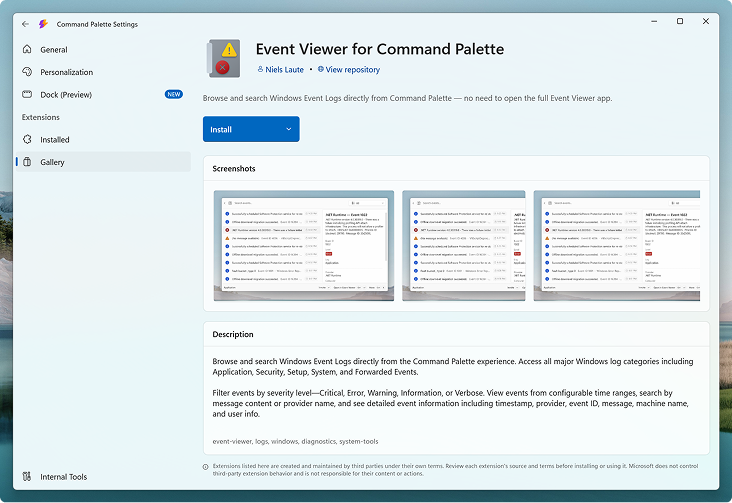This screenshot has height=503, width=732.
Task: Close the Command Palette Settings window
Action: [706, 21]
